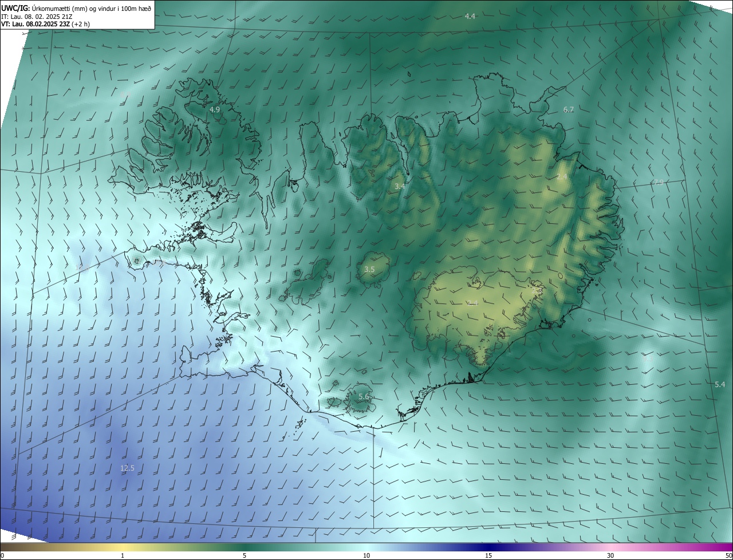Click the 10 tick on the colour scale

[x=366, y=555]
